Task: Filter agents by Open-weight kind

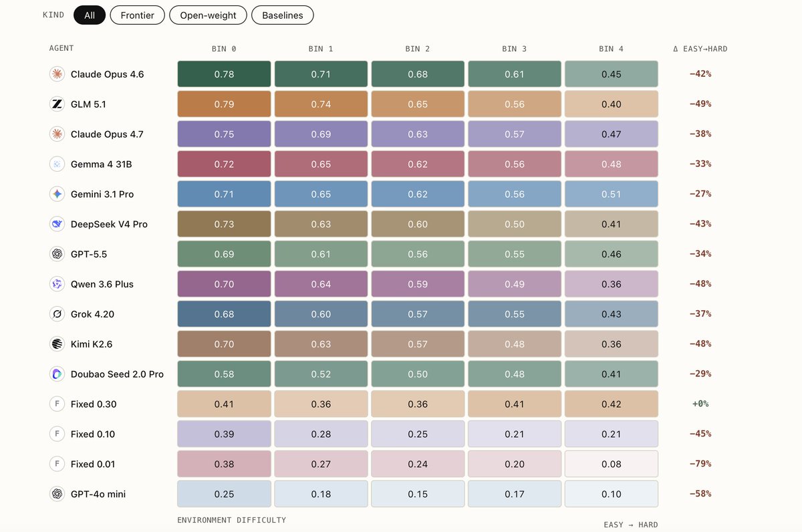Action: [208, 15]
